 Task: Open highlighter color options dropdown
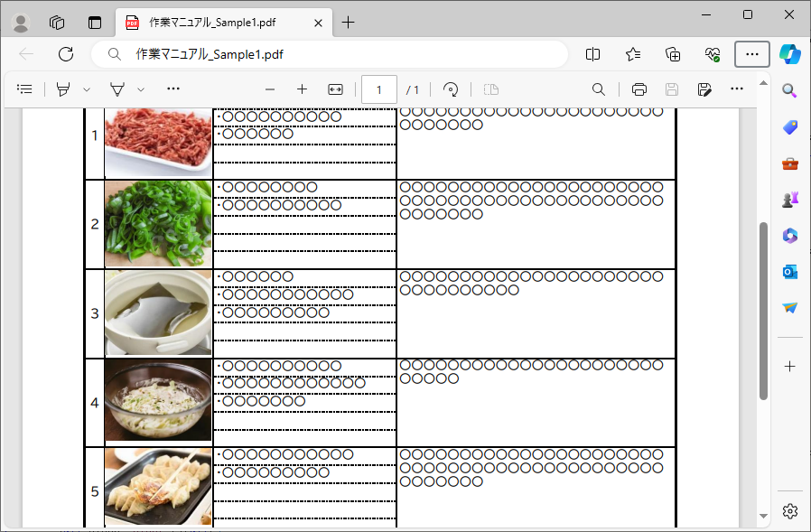click(87, 89)
